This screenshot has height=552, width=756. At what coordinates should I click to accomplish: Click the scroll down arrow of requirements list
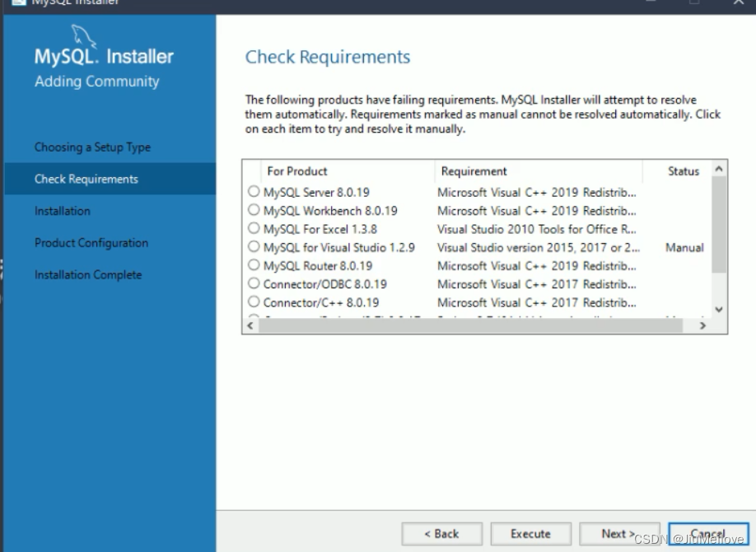(719, 309)
